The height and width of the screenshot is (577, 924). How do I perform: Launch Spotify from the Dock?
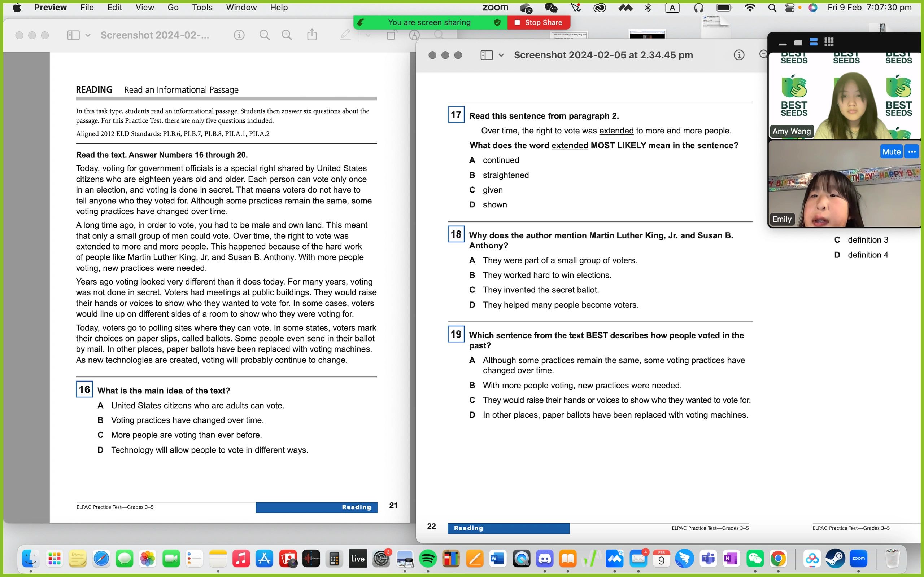pyautogui.click(x=428, y=558)
